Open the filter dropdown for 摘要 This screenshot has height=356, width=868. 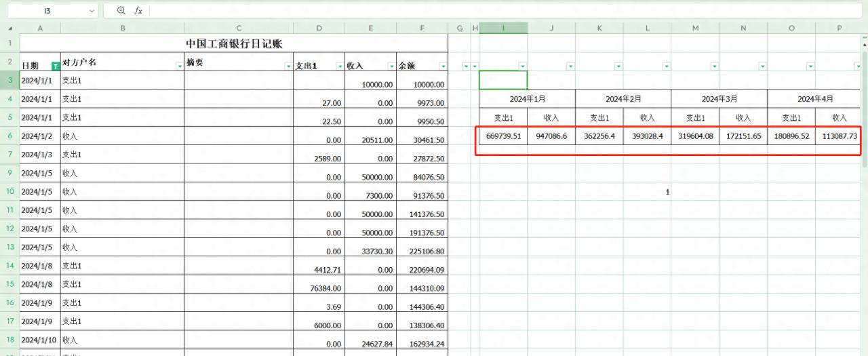[289, 66]
